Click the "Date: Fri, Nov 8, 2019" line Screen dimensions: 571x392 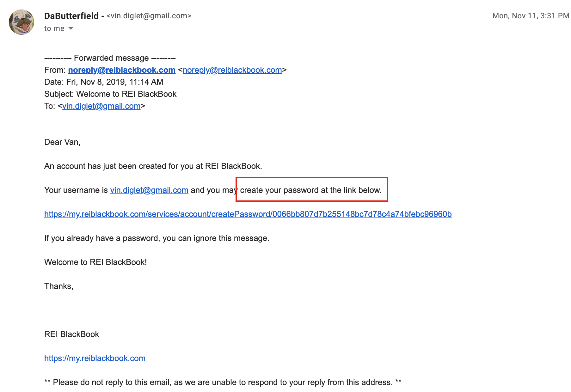(x=104, y=82)
